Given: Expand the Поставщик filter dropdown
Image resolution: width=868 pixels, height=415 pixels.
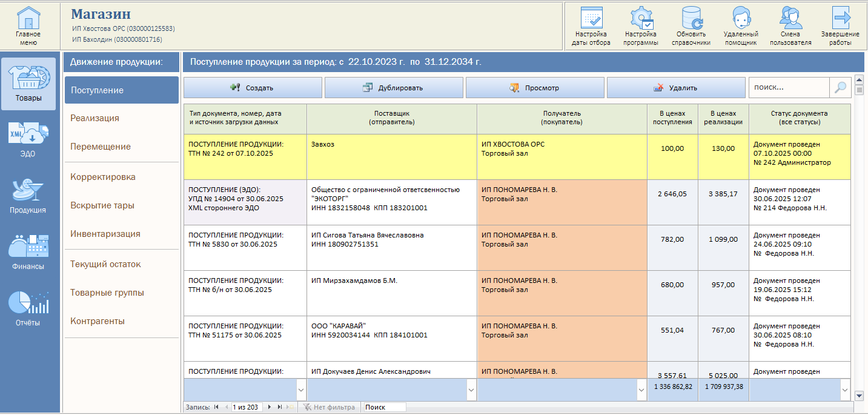Looking at the screenshot, I should 471,390.
